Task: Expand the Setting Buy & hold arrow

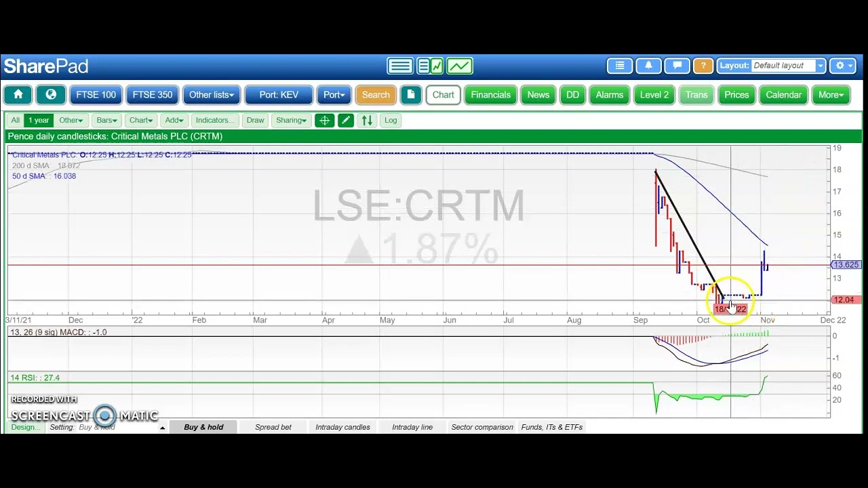Action: pyautogui.click(x=162, y=428)
